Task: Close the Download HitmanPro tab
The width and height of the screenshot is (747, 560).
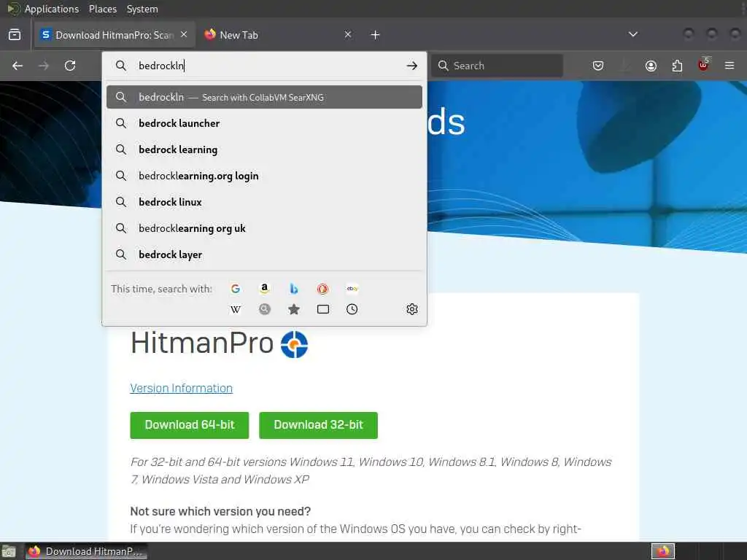Action: (184, 34)
